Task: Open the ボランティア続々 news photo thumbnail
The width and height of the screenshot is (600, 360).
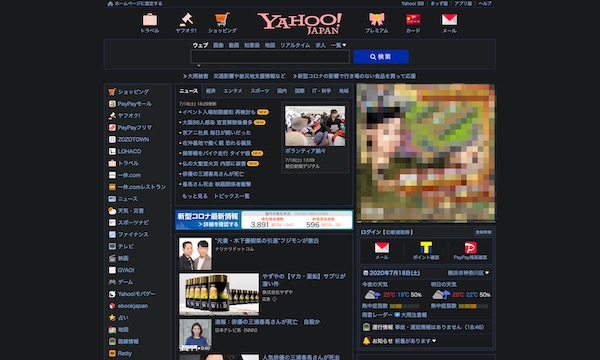Action: 315,126
